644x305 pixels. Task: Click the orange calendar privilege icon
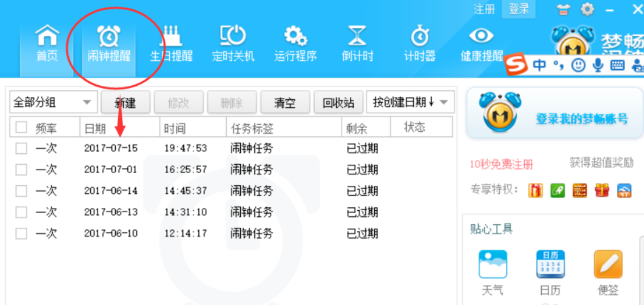(x=580, y=190)
